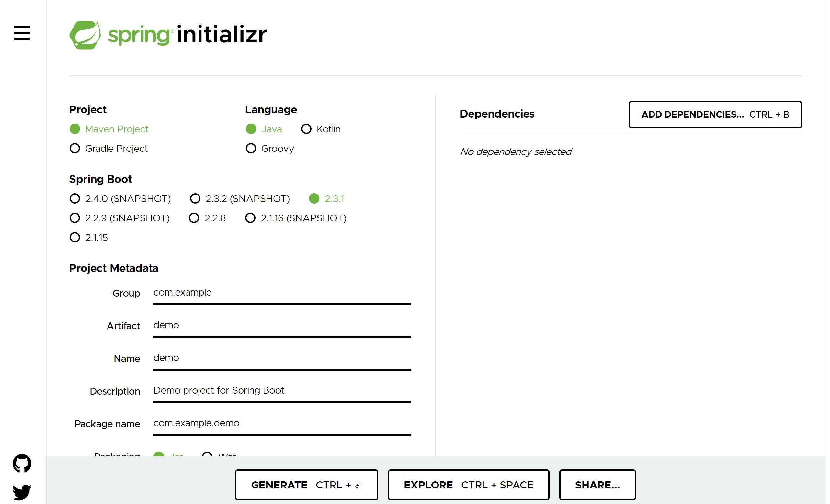830x504 pixels.
Task: Click the Generate button
Action: pyautogui.click(x=307, y=485)
